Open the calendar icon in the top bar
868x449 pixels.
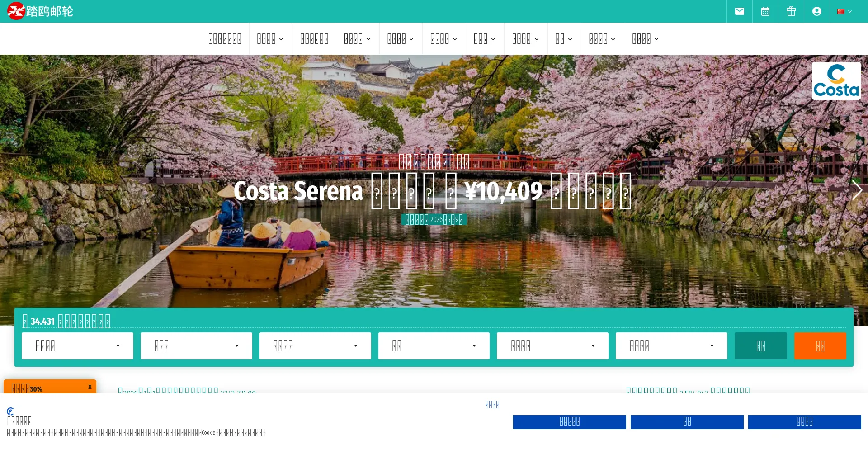coord(765,11)
